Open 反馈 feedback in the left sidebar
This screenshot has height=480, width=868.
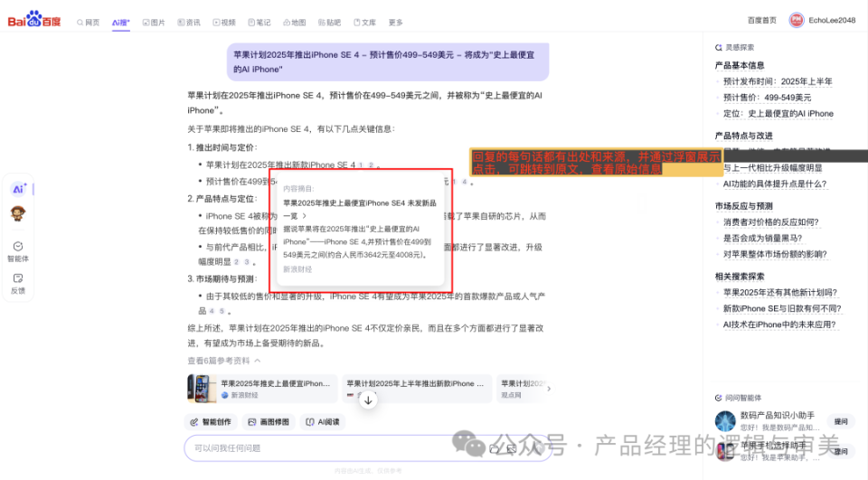[18, 284]
